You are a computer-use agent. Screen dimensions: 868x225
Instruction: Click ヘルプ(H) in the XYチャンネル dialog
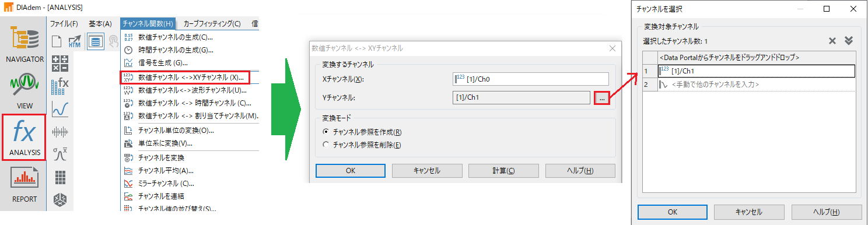pyautogui.click(x=580, y=171)
